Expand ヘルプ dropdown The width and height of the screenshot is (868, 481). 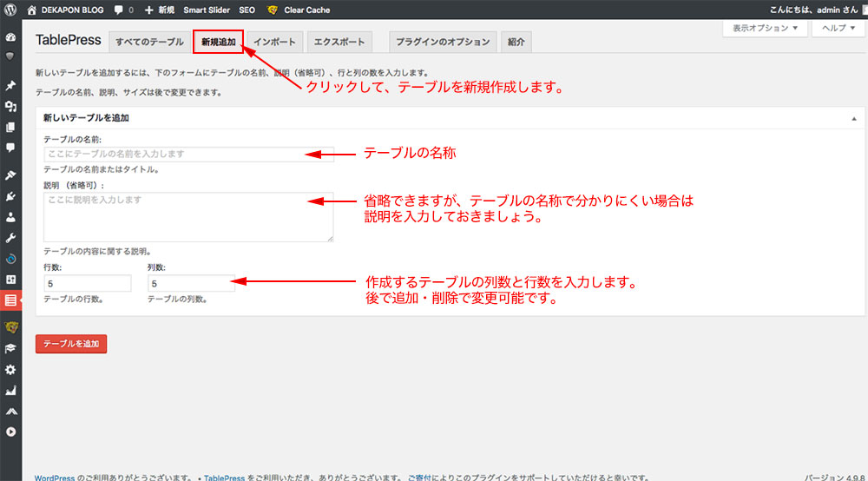pyautogui.click(x=838, y=28)
